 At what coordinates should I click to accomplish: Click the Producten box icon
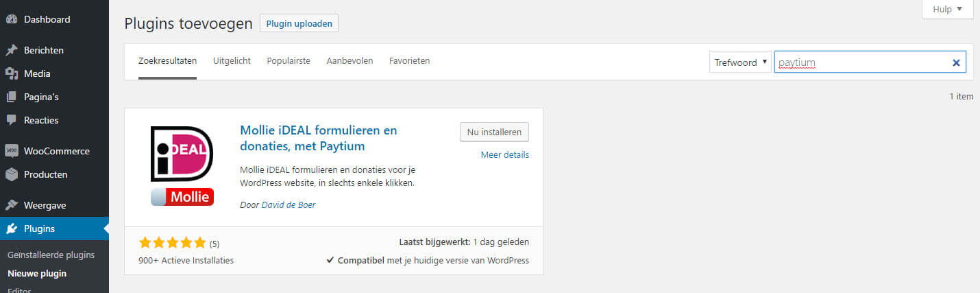(11, 174)
